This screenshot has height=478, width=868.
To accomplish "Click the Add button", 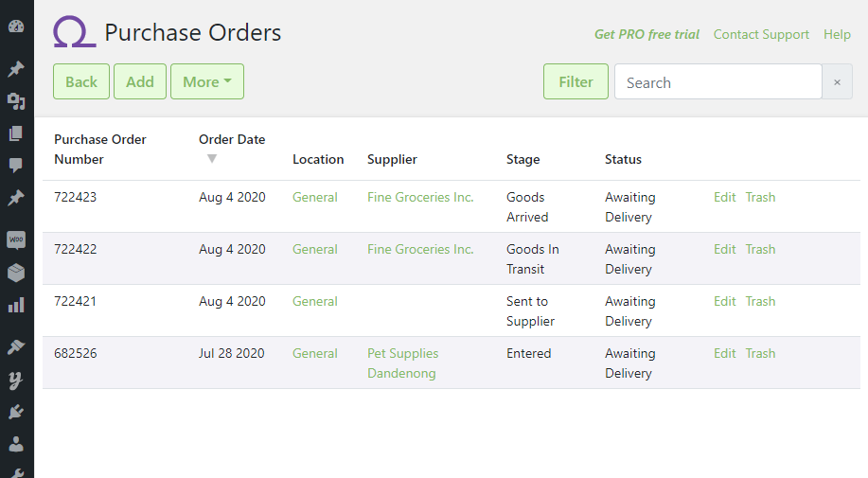I will [x=140, y=82].
